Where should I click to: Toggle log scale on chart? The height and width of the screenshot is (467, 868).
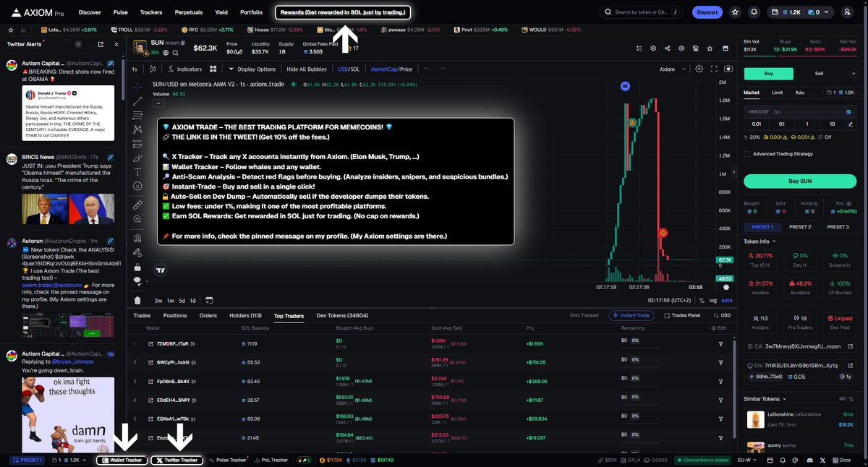click(713, 300)
